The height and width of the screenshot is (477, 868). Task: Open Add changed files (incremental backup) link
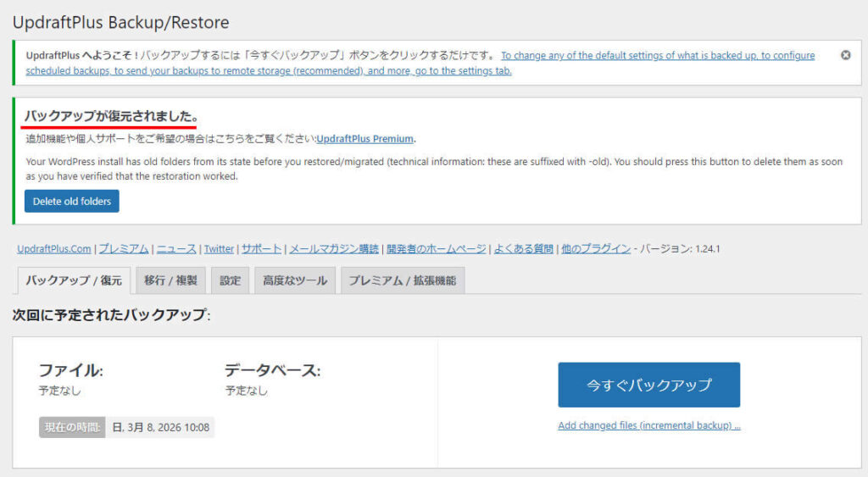click(x=648, y=425)
